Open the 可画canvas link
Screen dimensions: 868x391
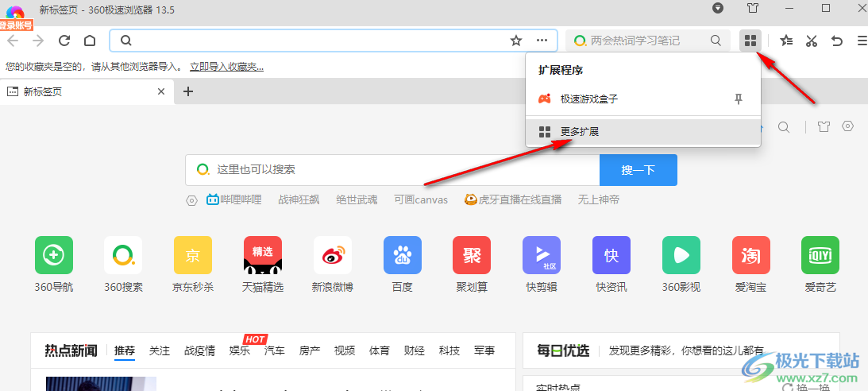pyautogui.click(x=421, y=200)
